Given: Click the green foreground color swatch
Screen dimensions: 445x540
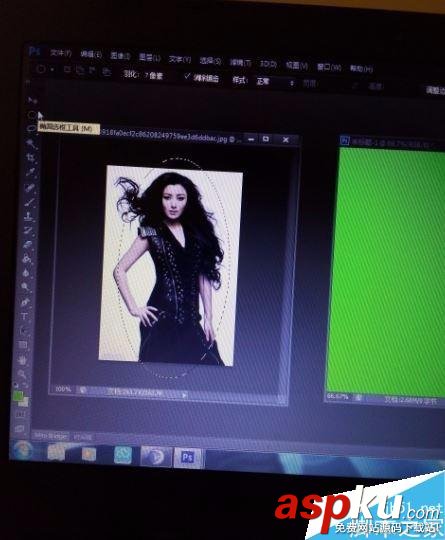Looking at the screenshot, I should (x=18, y=395).
